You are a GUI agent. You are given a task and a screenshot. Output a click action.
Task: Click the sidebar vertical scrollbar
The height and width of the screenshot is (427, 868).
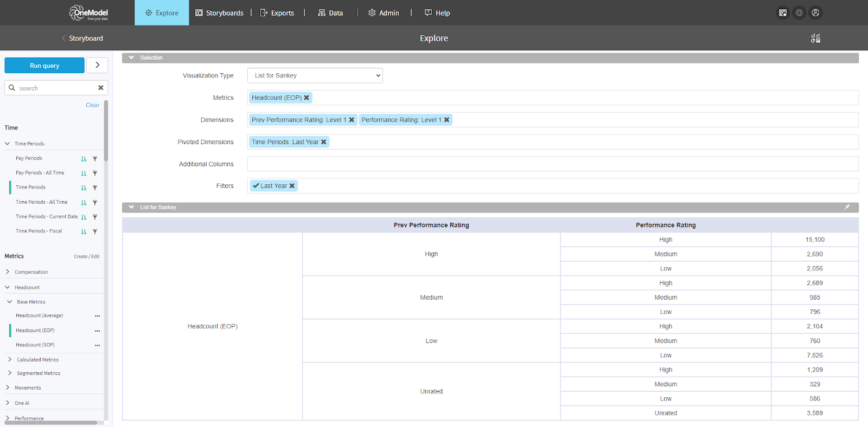coord(106,130)
